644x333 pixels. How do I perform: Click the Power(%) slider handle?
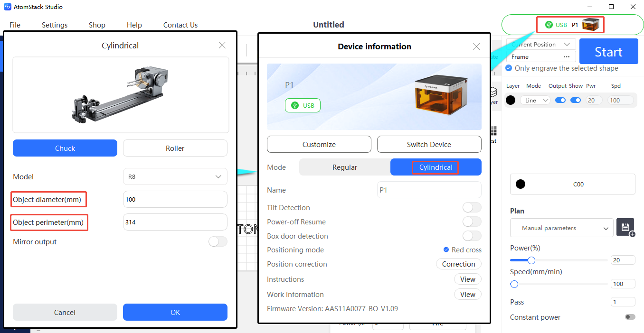coord(531,260)
